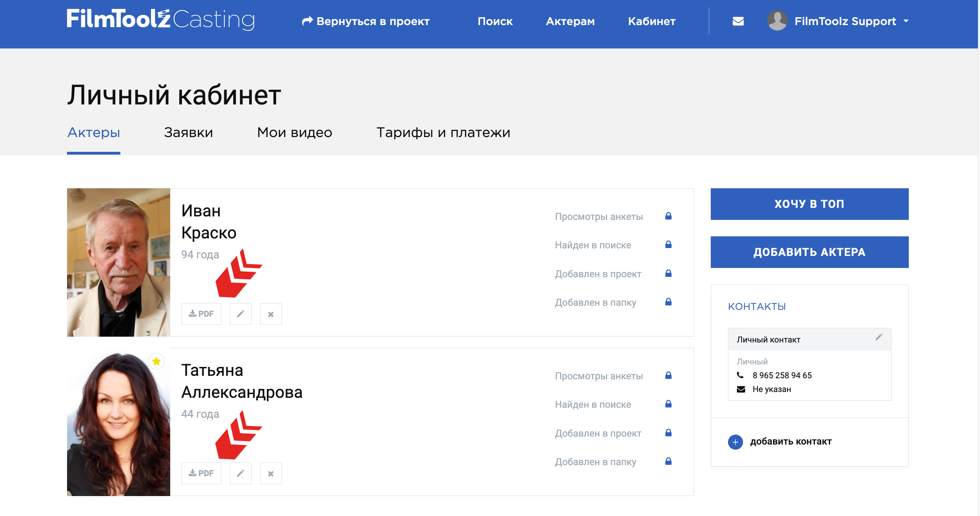The height and width of the screenshot is (516, 980).
Task: Open the Поиск menu item
Action: [x=495, y=21]
